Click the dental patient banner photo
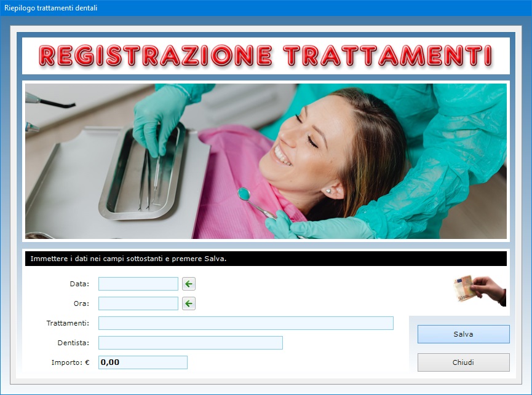Screen dimensions: 532x395 point(266,161)
